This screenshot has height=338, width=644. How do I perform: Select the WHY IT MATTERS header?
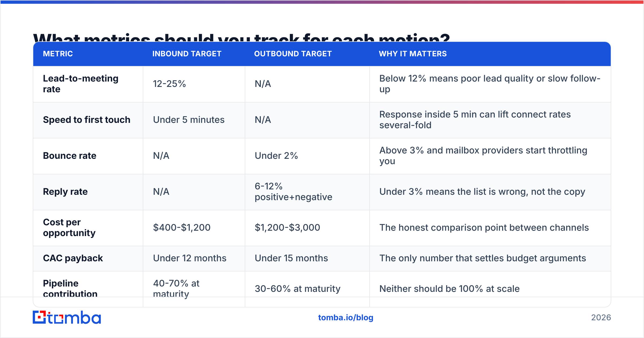(x=413, y=54)
